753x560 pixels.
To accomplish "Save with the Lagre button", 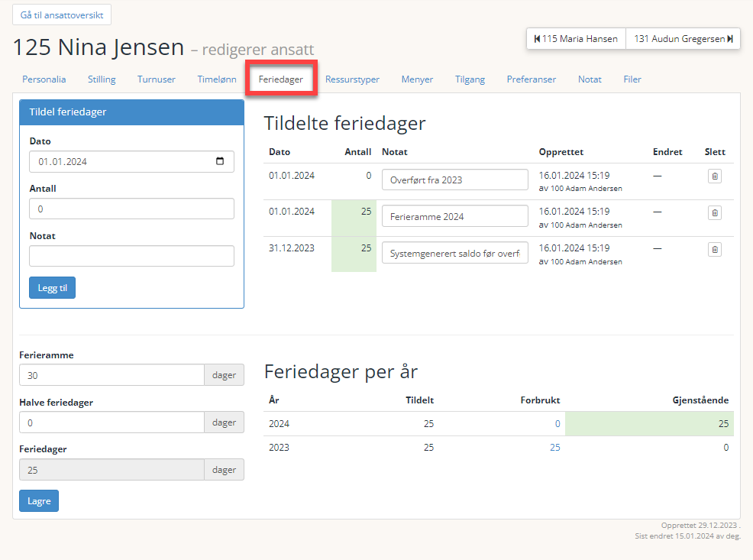I will click(x=39, y=501).
